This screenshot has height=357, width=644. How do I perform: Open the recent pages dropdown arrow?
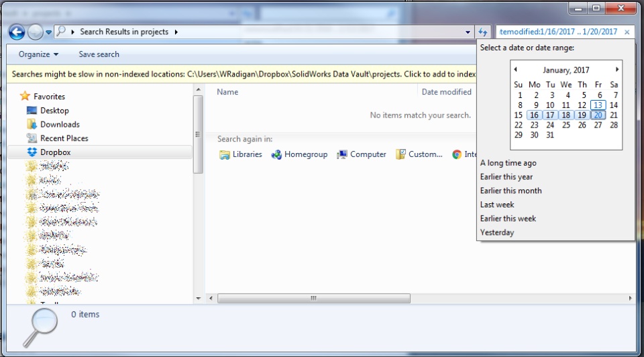pos(48,32)
